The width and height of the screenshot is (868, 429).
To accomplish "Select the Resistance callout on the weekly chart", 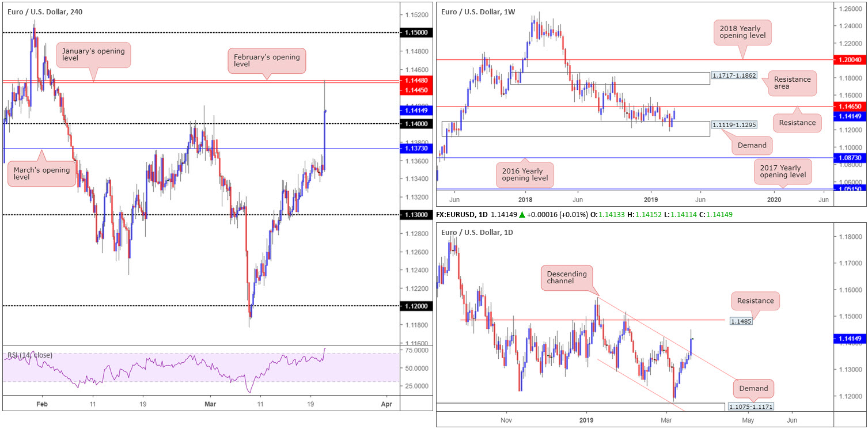I will (x=797, y=123).
